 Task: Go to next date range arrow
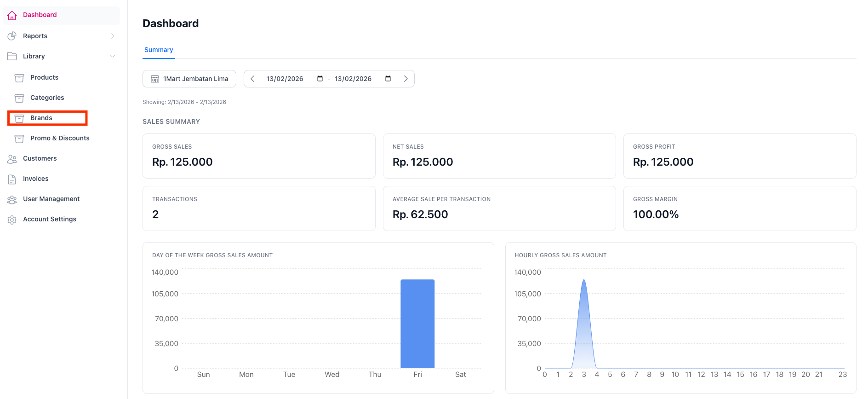point(405,79)
